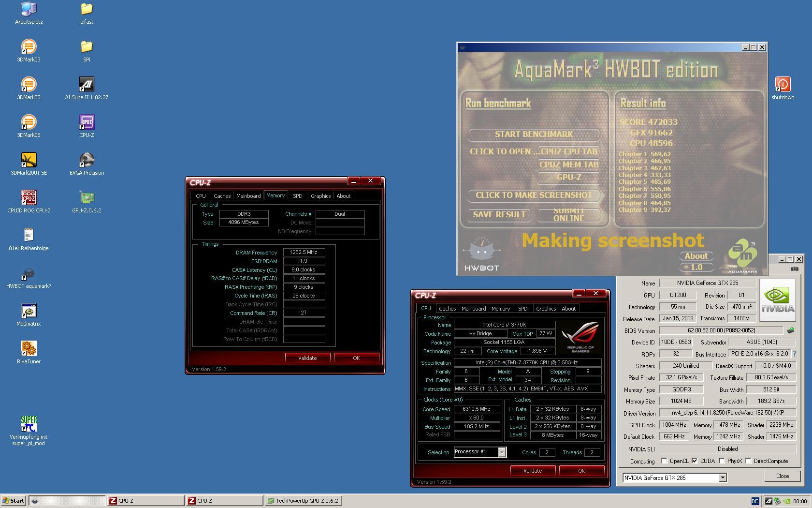Click the Bus Interface question mark

click(794, 354)
